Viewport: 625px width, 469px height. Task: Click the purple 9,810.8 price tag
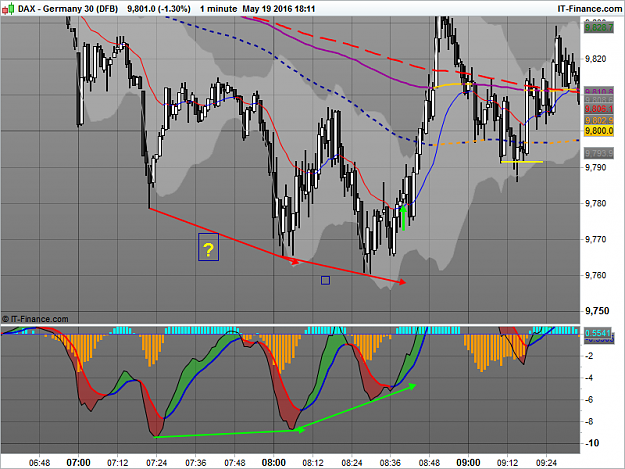599,92
